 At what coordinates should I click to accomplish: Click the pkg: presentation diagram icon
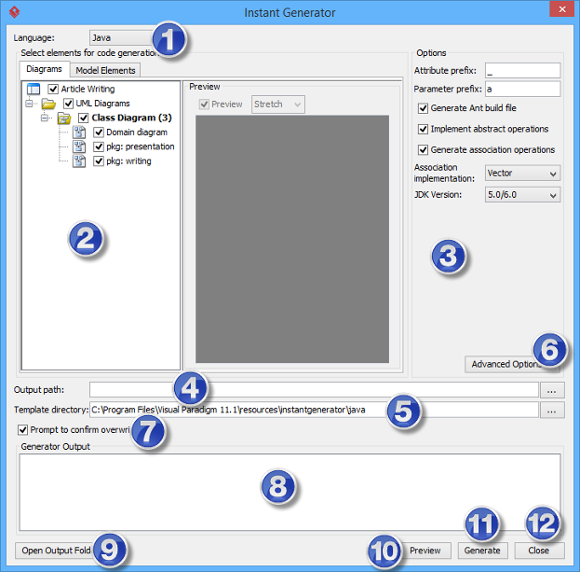pyautogui.click(x=79, y=147)
